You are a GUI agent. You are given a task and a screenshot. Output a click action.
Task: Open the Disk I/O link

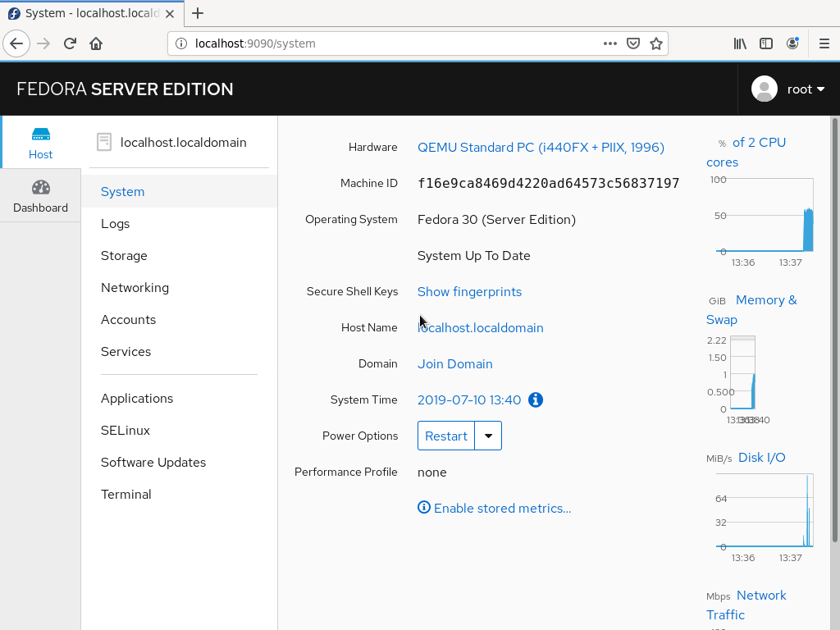pyautogui.click(x=762, y=458)
